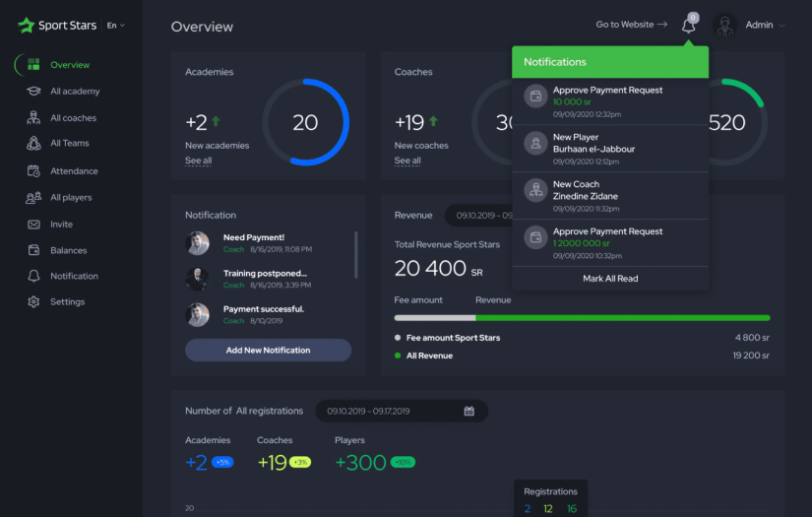Click the Settings gear icon
The width and height of the screenshot is (812, 517).
[33, 301]
